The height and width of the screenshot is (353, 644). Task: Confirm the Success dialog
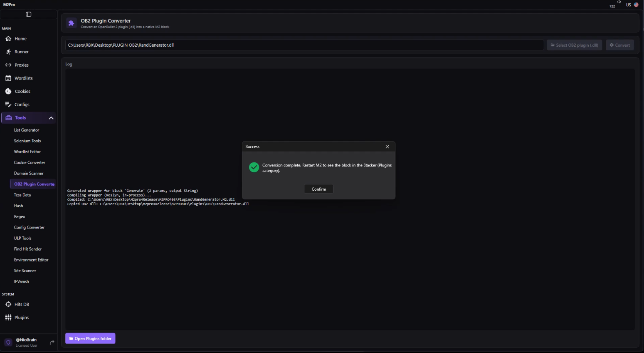pyautogui.click(x=319, y=189)
